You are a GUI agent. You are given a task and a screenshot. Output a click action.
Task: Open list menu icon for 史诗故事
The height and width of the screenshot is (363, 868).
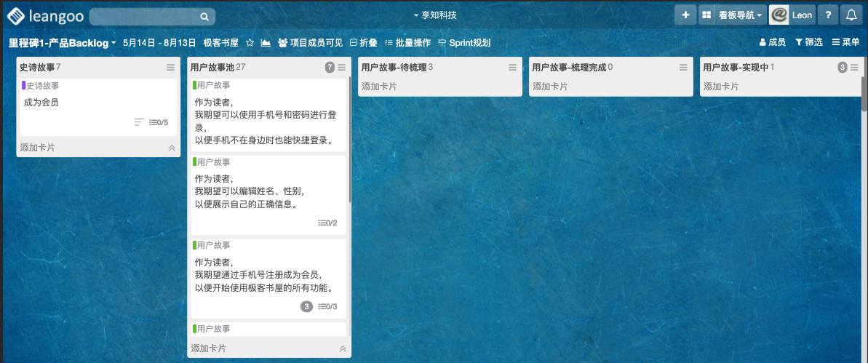pos(170,68)
